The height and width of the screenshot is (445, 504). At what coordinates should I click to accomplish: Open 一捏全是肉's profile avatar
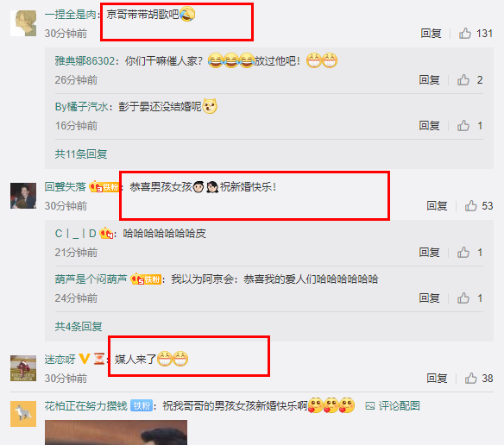click(23, 23)
